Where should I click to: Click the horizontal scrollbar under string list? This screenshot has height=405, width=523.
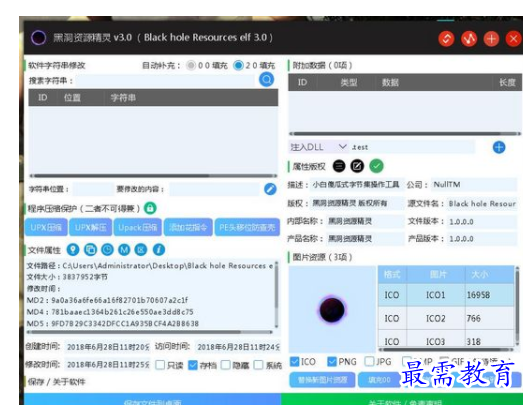click(153, 175)
